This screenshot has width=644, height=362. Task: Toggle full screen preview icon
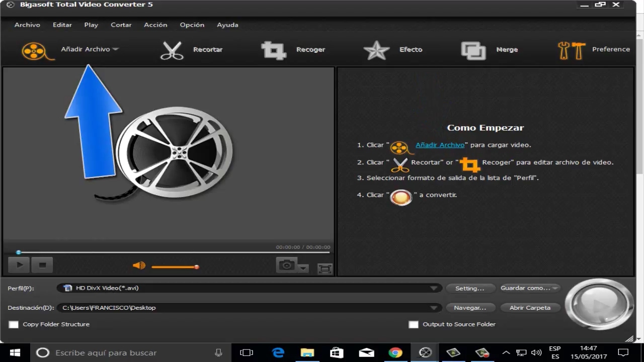[x=325, y=268]
